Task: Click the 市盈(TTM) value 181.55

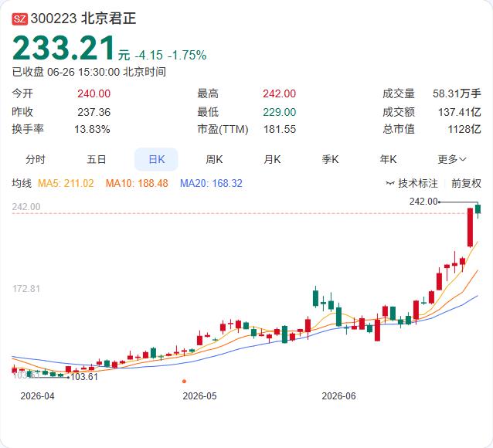Action: pos(280,129)
